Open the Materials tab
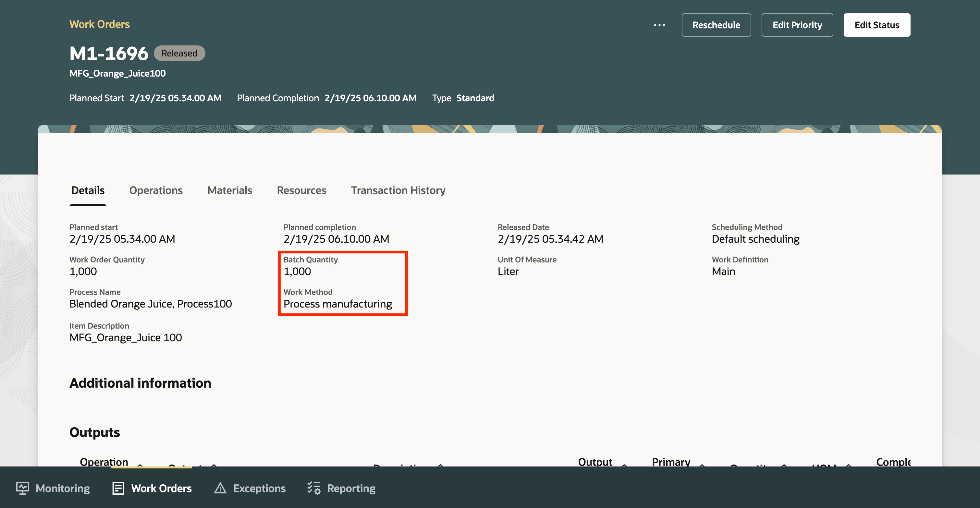 pyautogui.click(x=229, y=190)
